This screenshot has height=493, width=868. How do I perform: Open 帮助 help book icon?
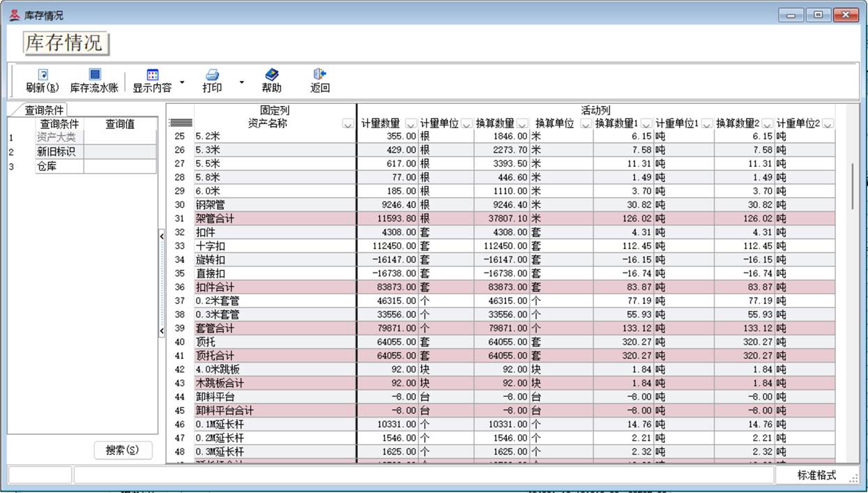point(271,74)
